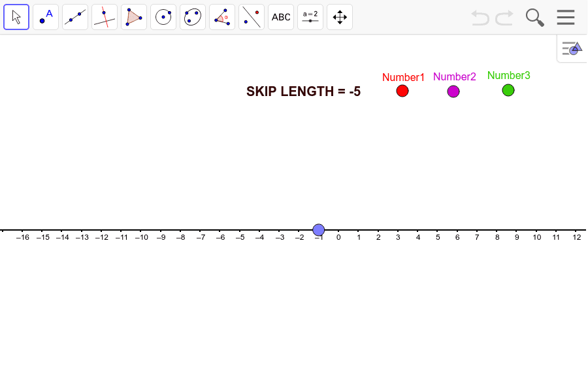Click the –5 label on the number line
Image resolution: width=588 pixels, height=392 pixels.
(240, 237)
